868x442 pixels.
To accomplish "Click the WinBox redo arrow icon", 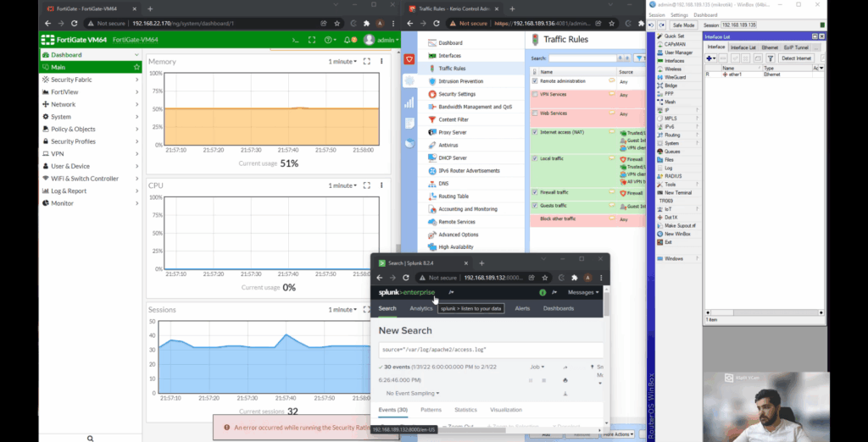I will (661, 25).
